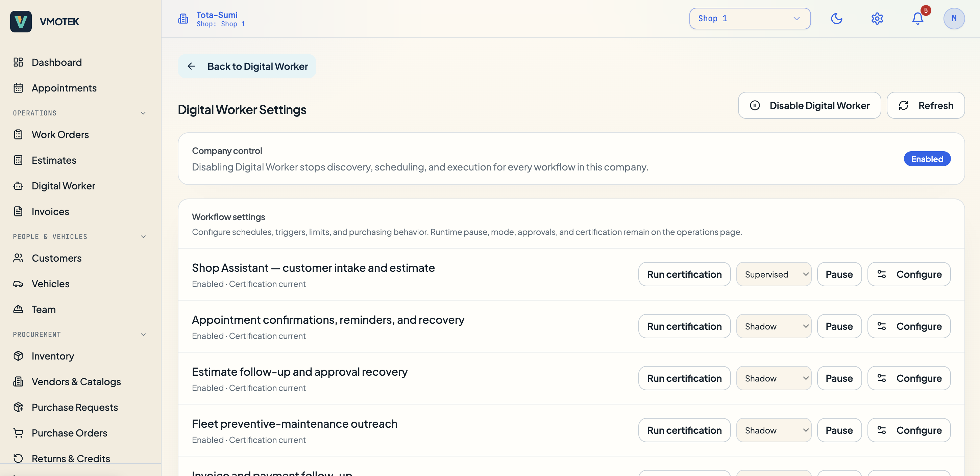This screenshot has height=476, width=980.
Task: Click the Purchase Orders cart icon
Action: pyautogui.click(x=18, y=433)
